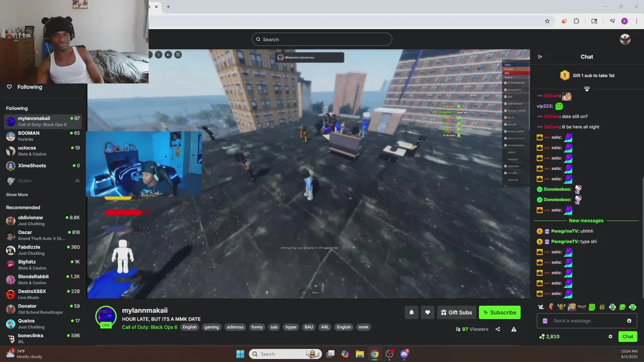Select the last green headset emote
This screenshot has height=362, width=644.
click(x=632, y=307)
